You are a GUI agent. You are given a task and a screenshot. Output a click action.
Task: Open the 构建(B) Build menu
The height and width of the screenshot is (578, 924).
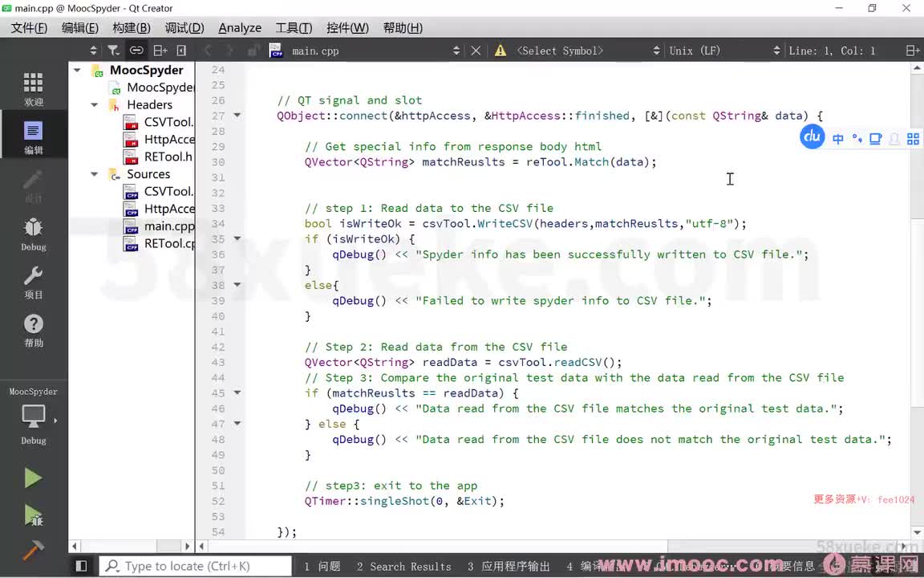pyautogui.click(x=132, y=28)
